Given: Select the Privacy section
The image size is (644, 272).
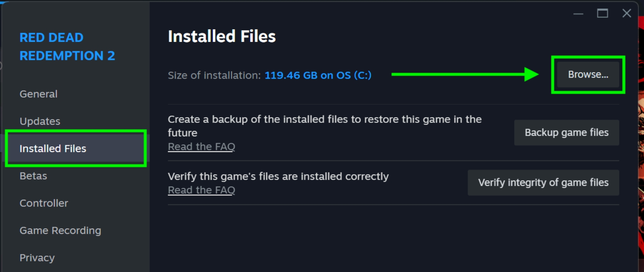Looking at the screenshot, I should click(37, 258).
